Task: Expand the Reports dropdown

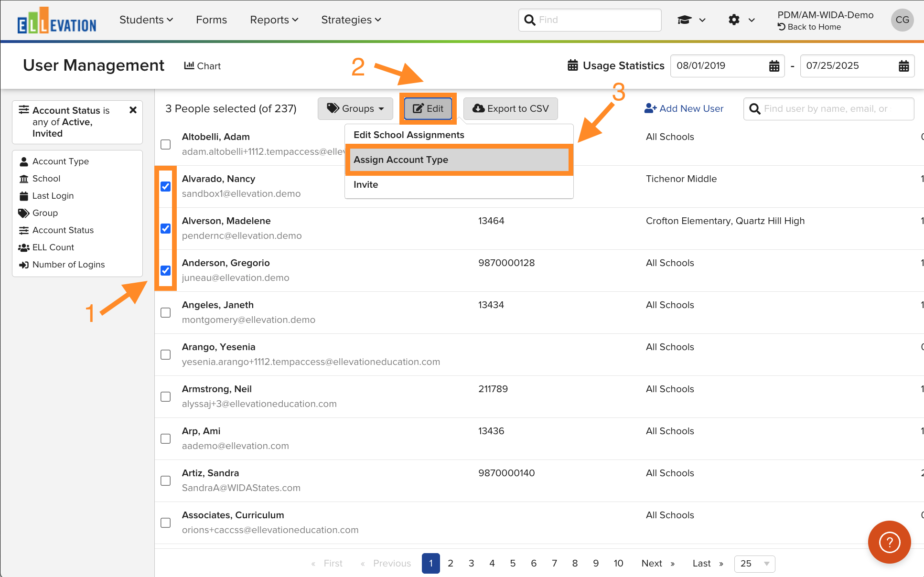Action: point(274,20)
